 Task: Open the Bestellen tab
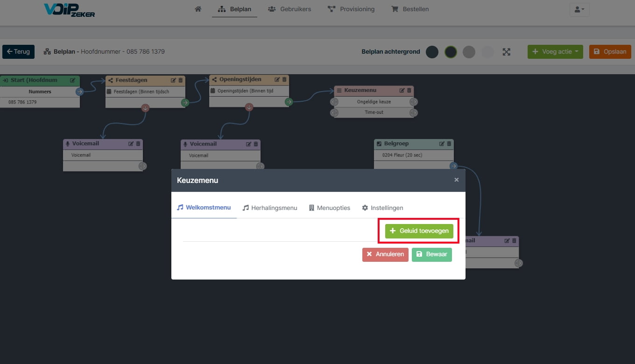(410, 9)
